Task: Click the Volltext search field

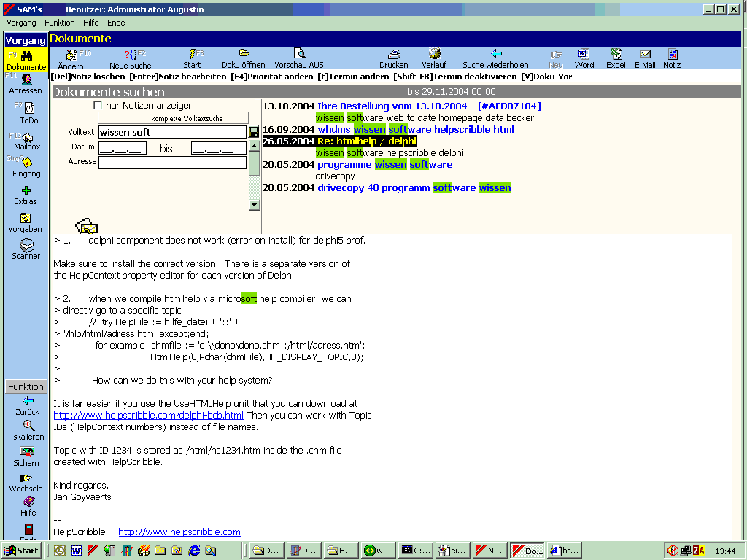Action: [x=172, y=132]
